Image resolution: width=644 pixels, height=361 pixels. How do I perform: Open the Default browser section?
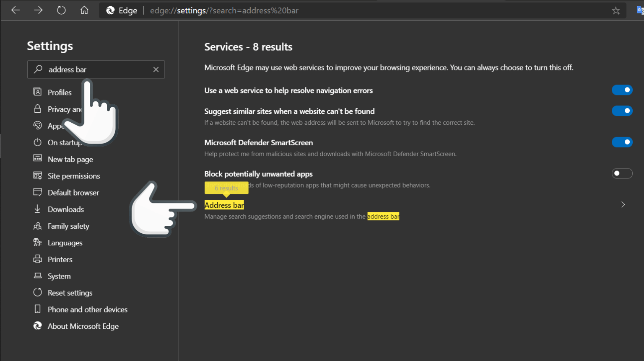[x=73, y=193]
